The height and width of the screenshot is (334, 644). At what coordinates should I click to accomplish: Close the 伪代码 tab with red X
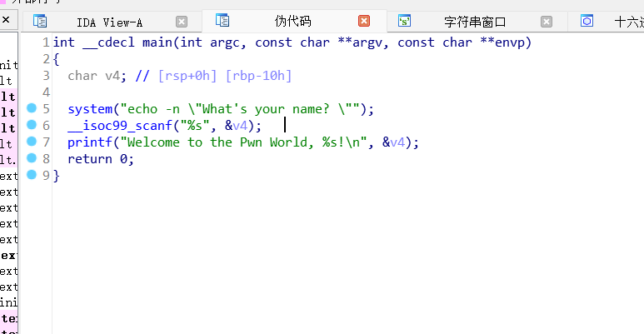tap(364, 21)
